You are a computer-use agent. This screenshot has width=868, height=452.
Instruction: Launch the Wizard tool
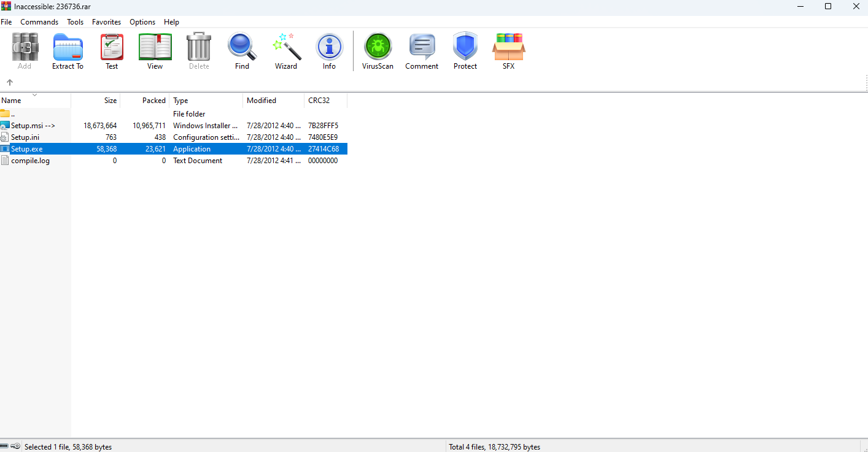(x=286, y=51)
